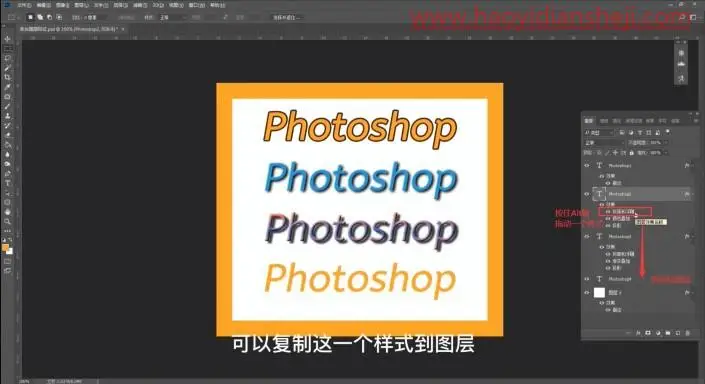Screen dimensions: 705x384
Task: Choose the Add to selection mode icon
Action: (x=40, y=18)
